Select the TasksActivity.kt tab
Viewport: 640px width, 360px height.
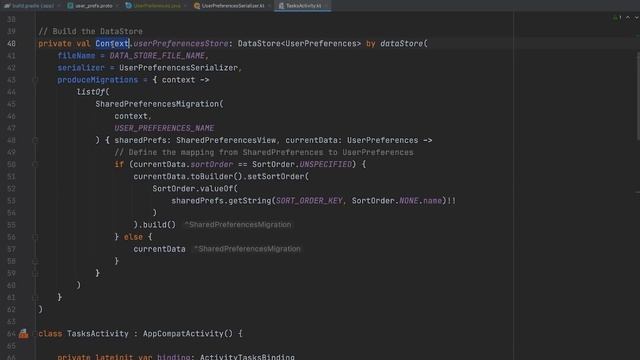tap(303, 6)
